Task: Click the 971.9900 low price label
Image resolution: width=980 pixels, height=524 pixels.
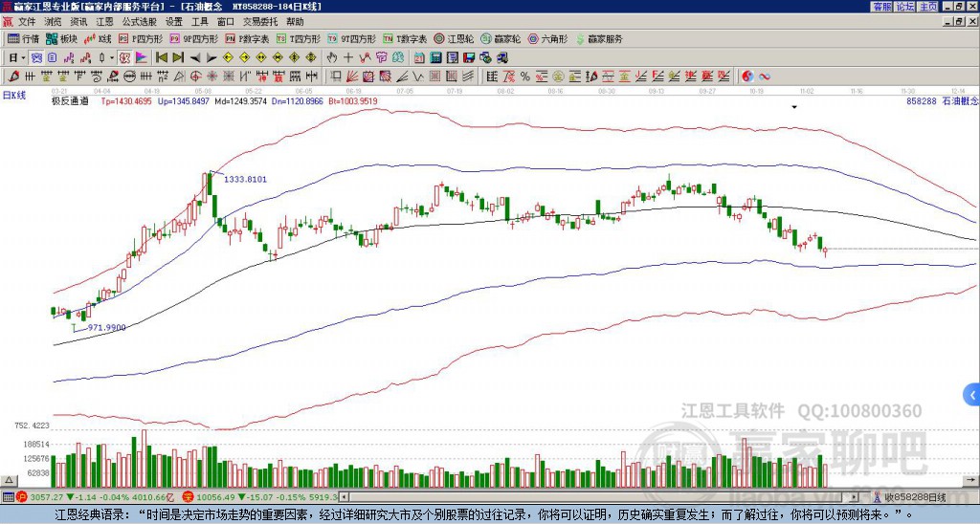Action: tap(106, 327)
